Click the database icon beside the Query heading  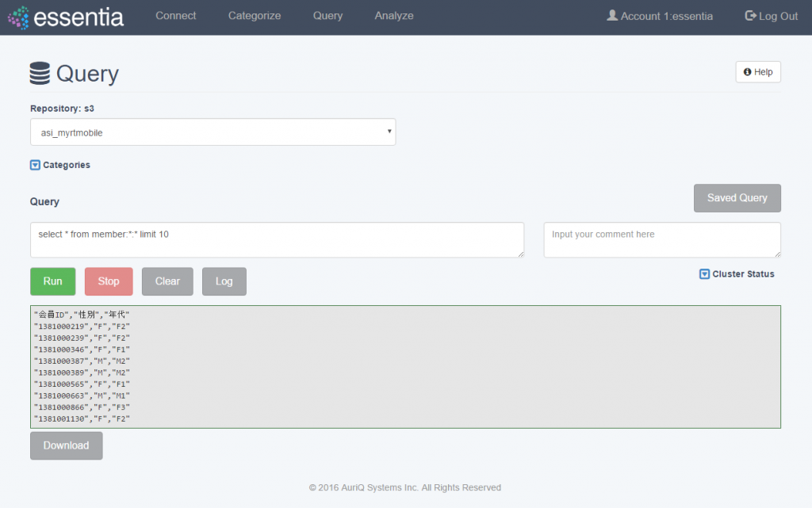pyautogui.click(x=39, y=73)
